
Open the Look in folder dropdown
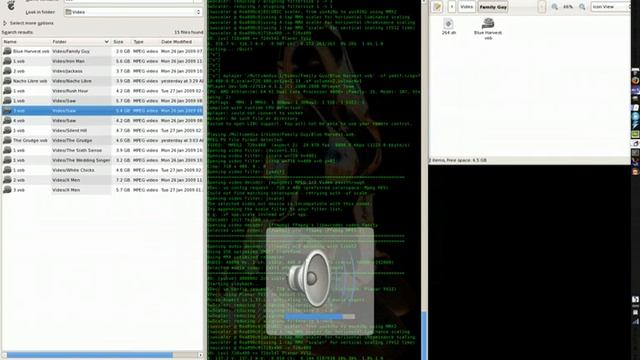click(133, 12)
